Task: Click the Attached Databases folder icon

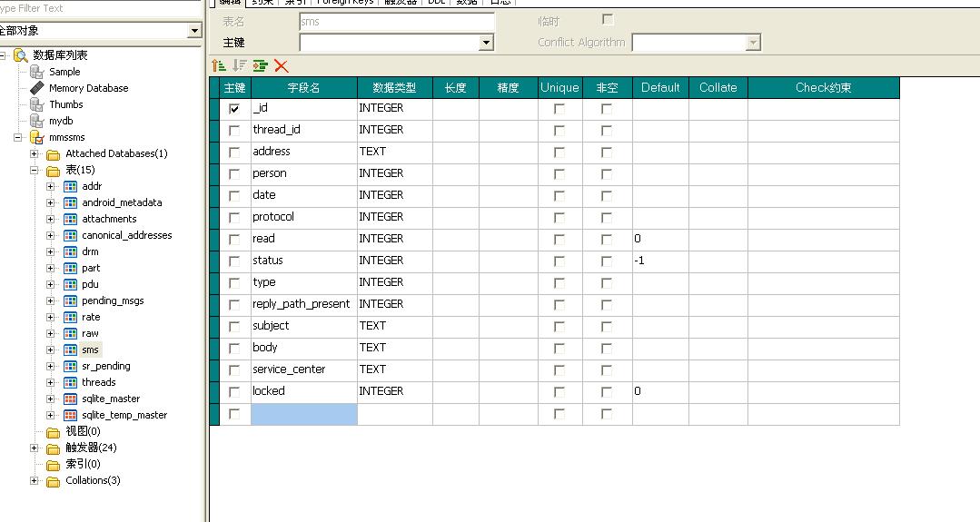Action: pos(53,153)
